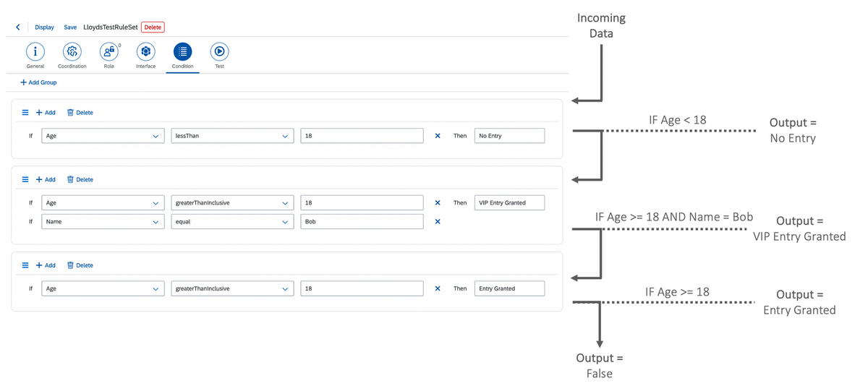Click the Bob value input field
Viewport: 868px width, 386px height.
click(x=362, y=222)
